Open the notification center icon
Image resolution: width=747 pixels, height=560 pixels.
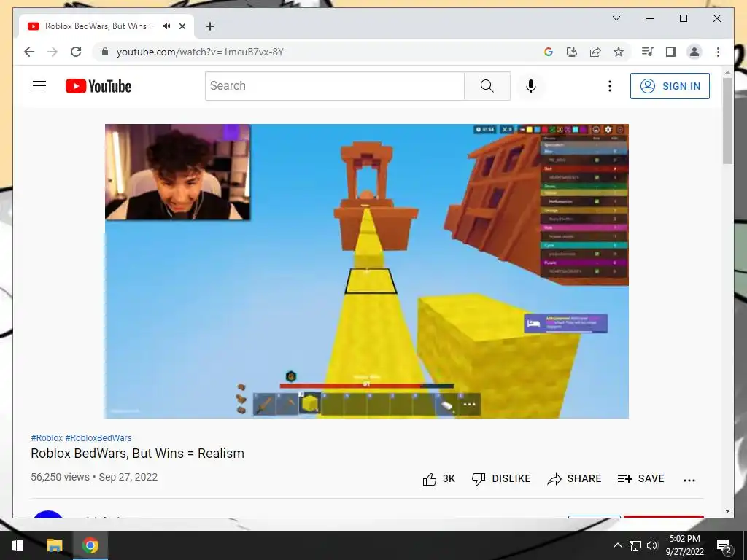(724, 545)
